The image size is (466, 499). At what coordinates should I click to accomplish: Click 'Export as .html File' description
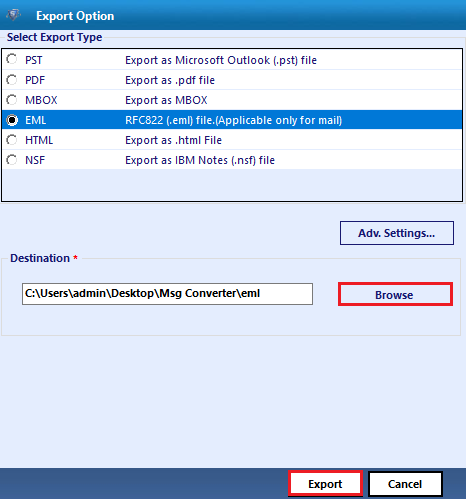point(173,140)
